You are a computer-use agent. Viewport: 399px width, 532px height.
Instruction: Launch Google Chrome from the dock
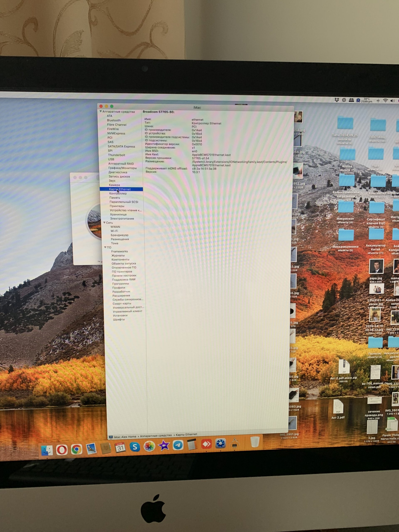tap(76, 449)
